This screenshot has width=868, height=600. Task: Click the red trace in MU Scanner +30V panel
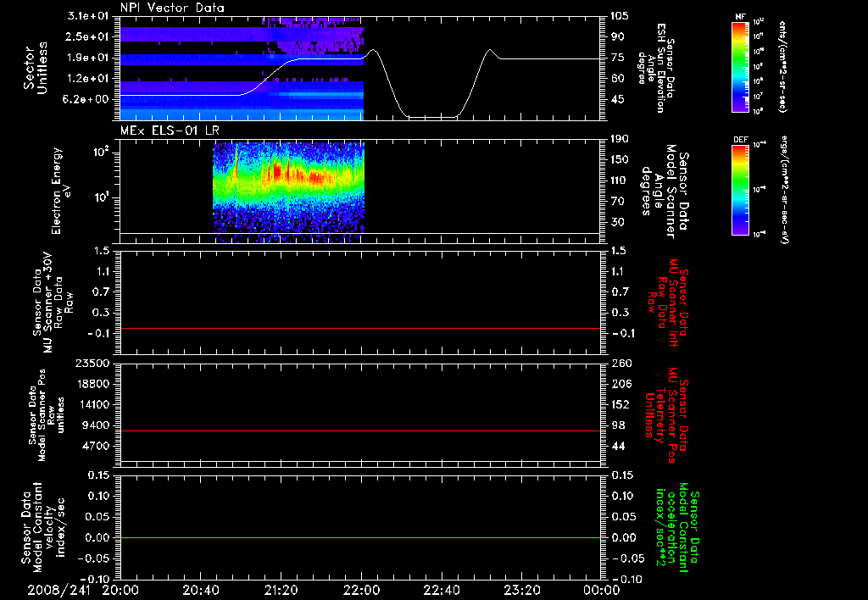point(360,328)
